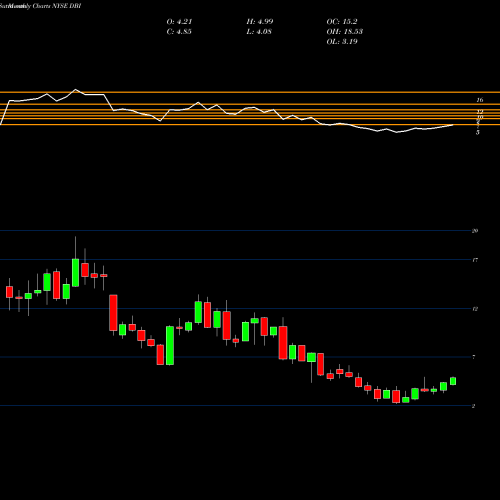
Task: Click the 'OL: 3.19' reading
Action: point(342,42)
